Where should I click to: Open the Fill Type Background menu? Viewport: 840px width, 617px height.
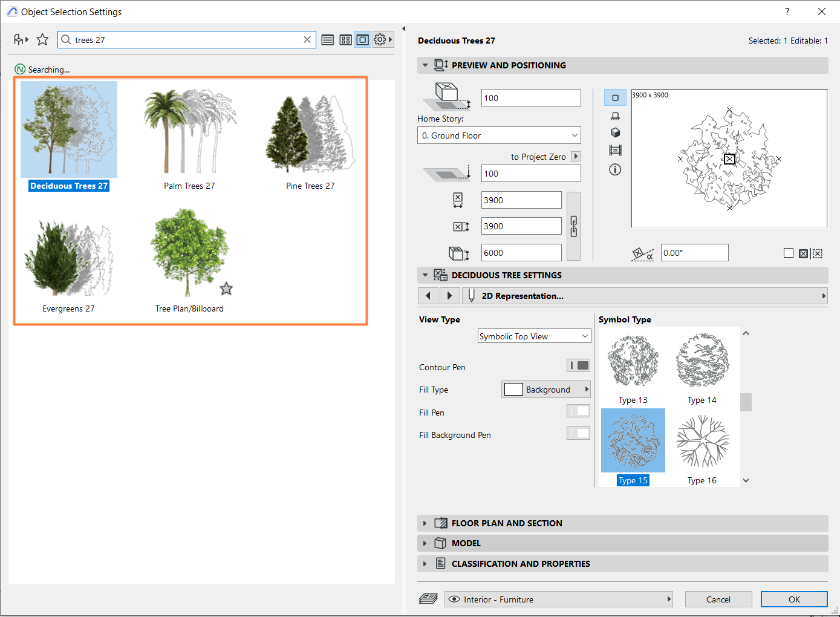point(545,390)
